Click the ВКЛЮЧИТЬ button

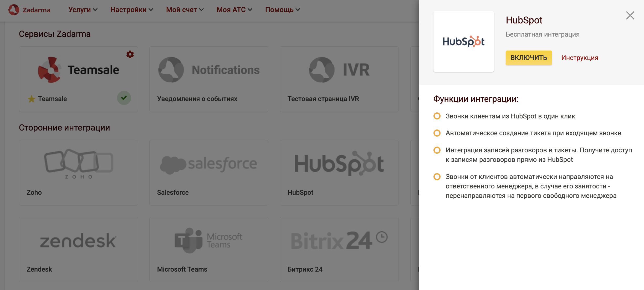(x=529, y=58)
